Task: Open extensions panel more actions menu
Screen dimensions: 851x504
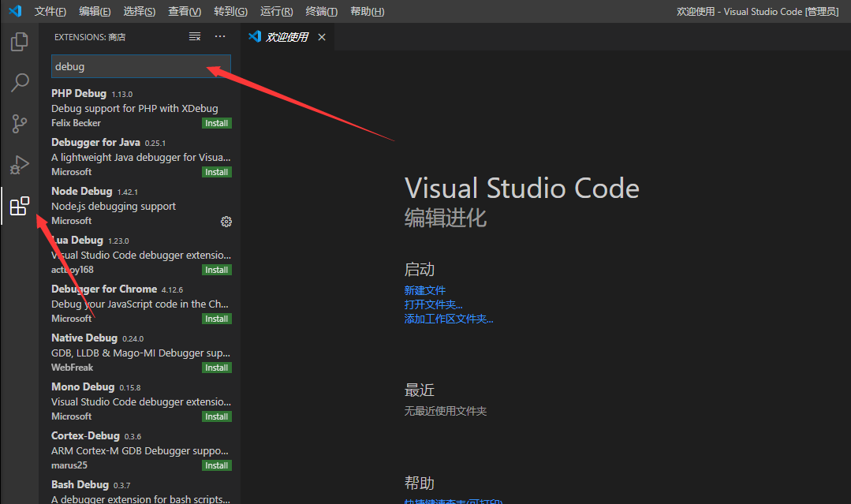Action: click(220, 36)
